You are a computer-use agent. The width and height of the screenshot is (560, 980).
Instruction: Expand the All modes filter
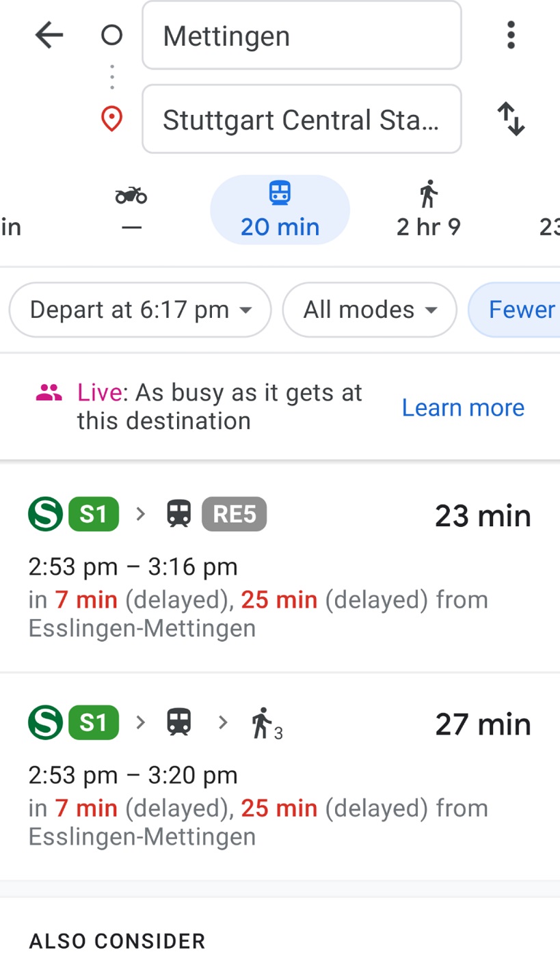(x=369, y=310)
